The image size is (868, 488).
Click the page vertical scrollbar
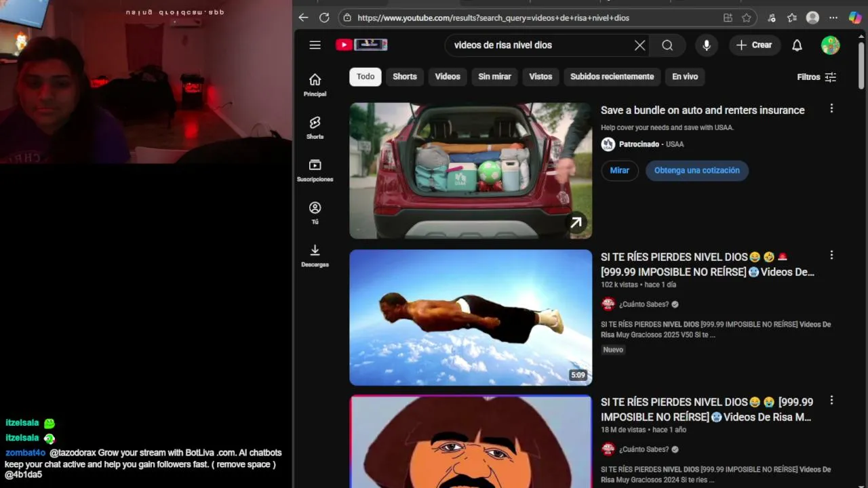pos(862,64)
